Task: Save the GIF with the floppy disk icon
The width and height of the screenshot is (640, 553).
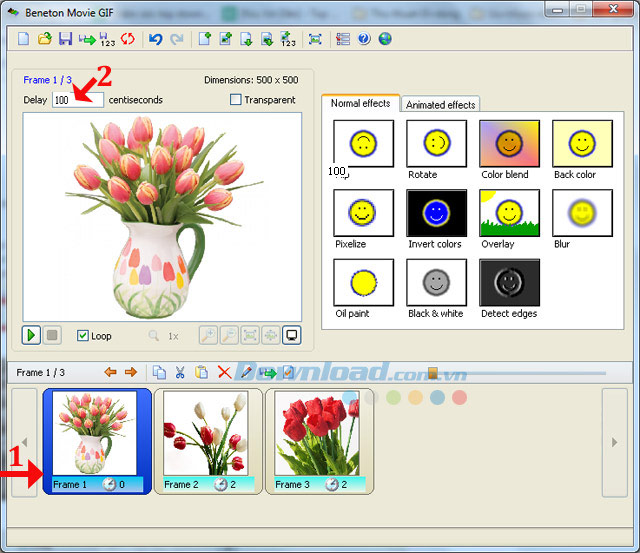Action: click(x=64, y=40)
